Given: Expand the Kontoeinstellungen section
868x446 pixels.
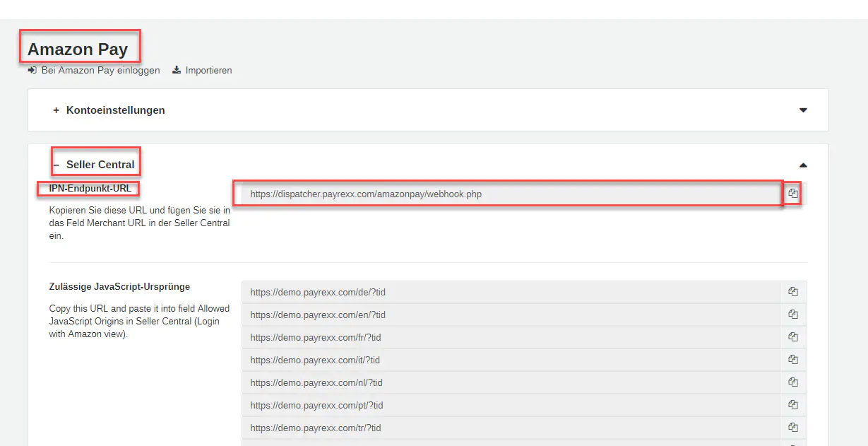Looking at the screenshot, I should coord(115,110).
